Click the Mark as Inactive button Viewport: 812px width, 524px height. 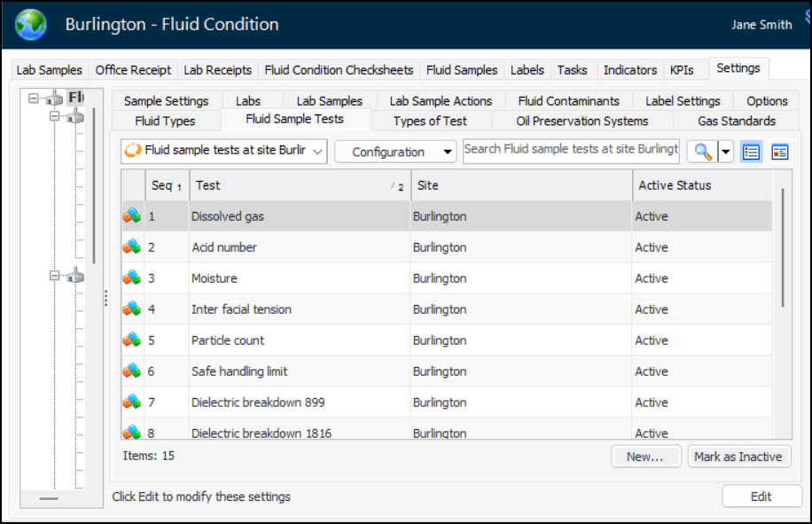pyautogui.click(x=738, y=457)
